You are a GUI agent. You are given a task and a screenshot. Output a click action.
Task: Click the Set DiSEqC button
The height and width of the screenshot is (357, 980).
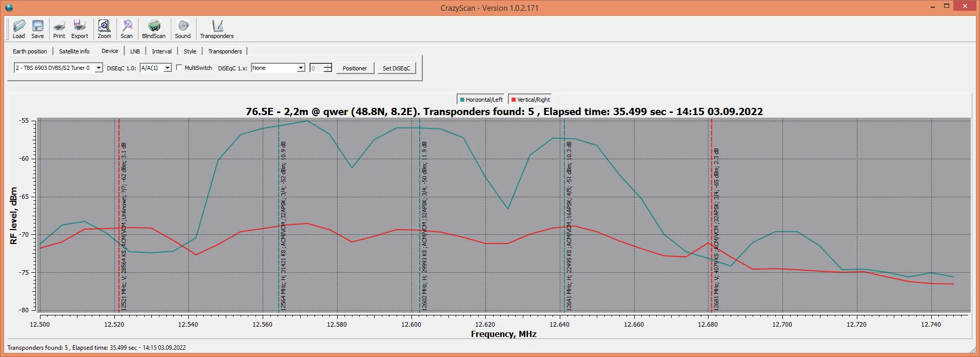(x=396, y=68)
